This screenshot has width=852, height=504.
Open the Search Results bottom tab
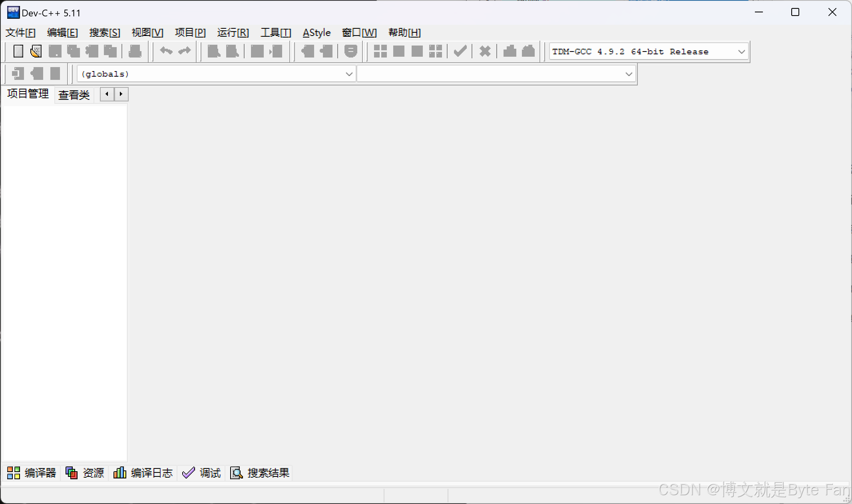point(260,473)
